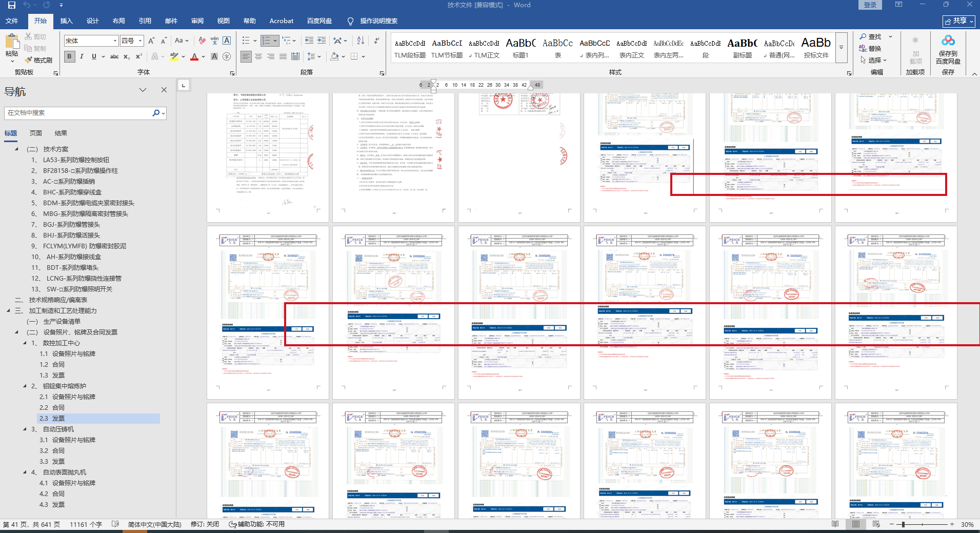This screenshot has height=533, width=980.
Task: Toggle center text alignment
Action: [258, 56]
